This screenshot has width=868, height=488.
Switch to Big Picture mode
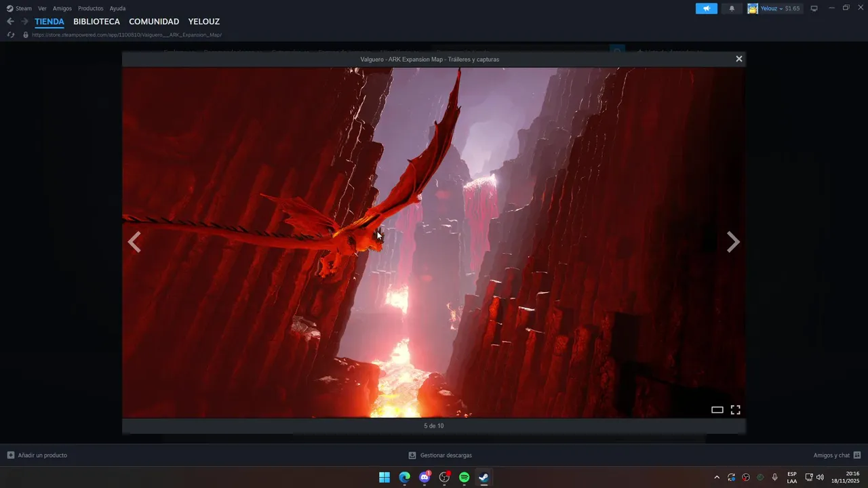814,8
